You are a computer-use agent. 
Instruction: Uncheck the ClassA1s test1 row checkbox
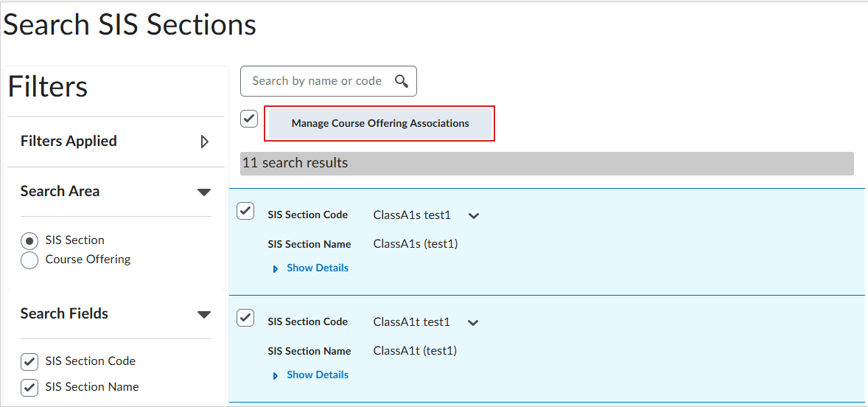(x=245, y=211)
